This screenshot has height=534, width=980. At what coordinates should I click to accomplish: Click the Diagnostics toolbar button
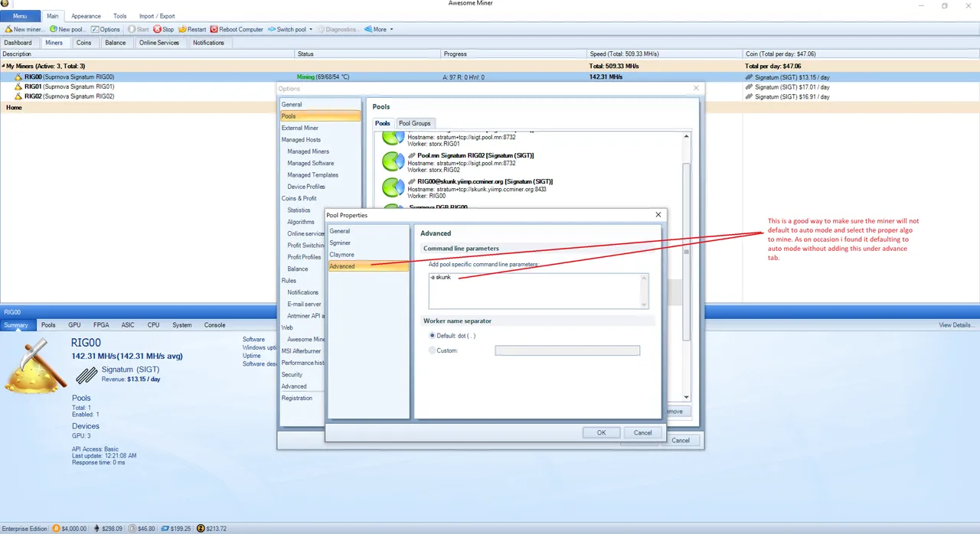(x=337, y=29)
